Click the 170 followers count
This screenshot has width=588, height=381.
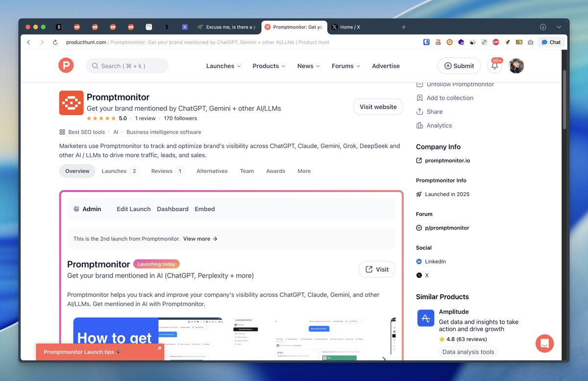(180, 119)
